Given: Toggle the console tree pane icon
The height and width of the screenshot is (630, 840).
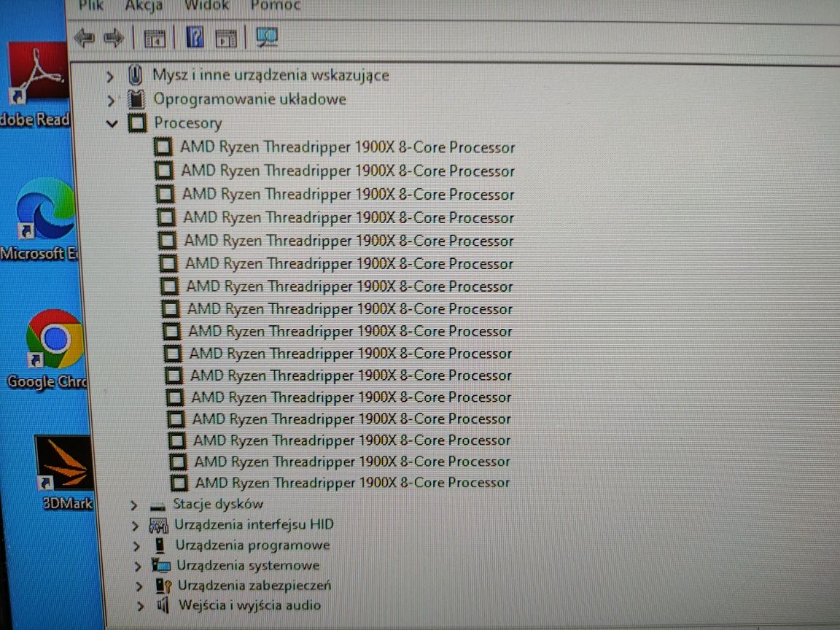Looking at the screenshot, I should point(155,39).
